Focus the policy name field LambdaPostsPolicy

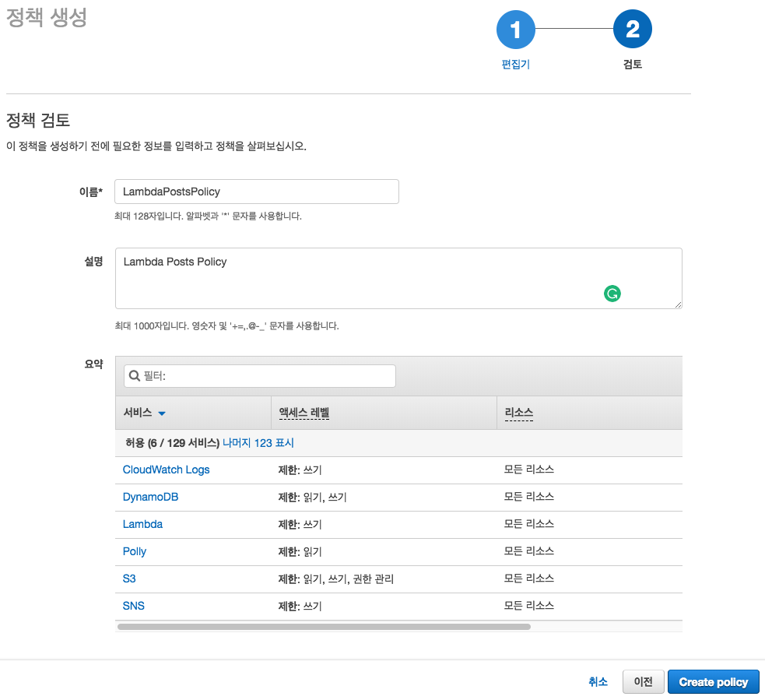(257, 192)
